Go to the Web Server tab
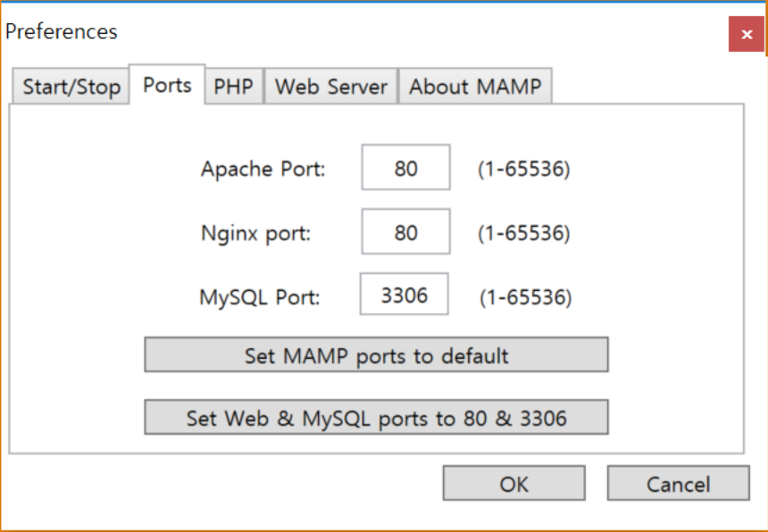Screen dimensions: 768x532 coord(330,87)
